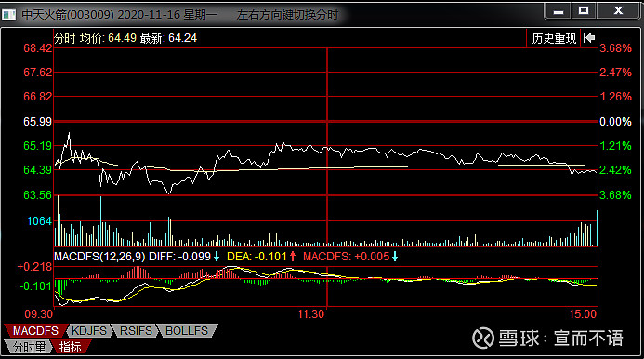Image resolution: width=644 pixels, height=359 pixels.
Task: Click the title text 中天火箭(003009)
Action: tap(68, 15)
